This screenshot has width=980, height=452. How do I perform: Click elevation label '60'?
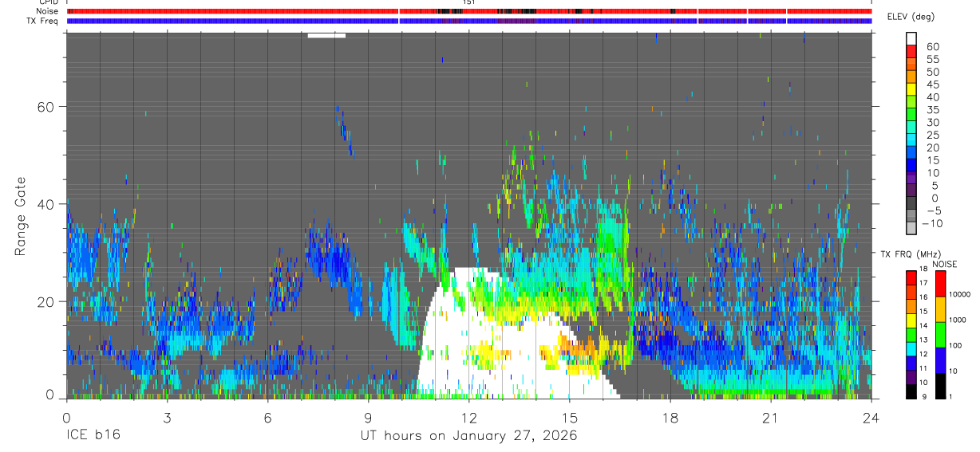click(931, 46)
